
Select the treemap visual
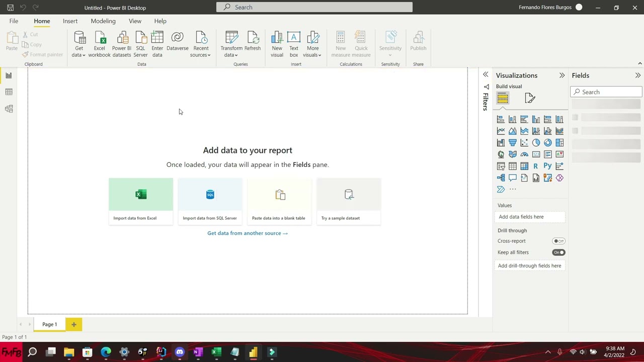coord(559,143)
